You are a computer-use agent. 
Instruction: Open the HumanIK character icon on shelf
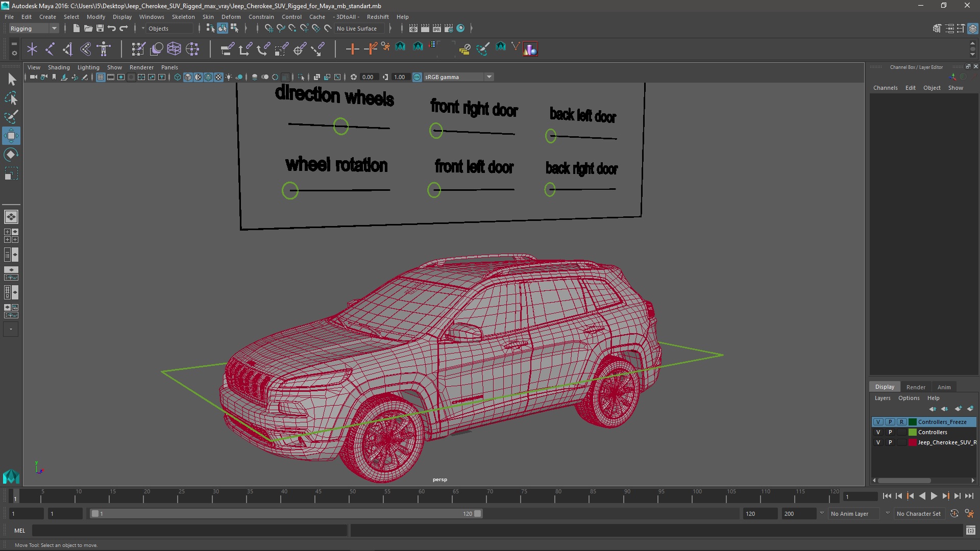tap(104, 49)
